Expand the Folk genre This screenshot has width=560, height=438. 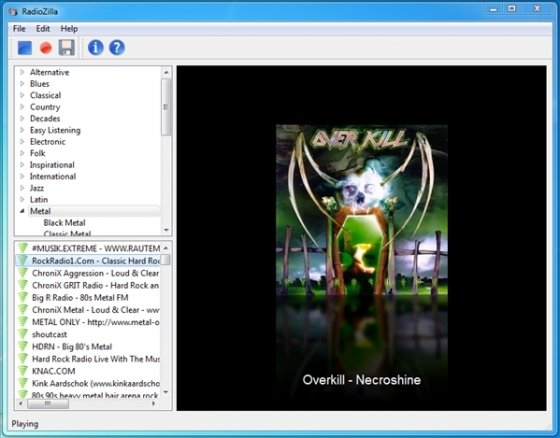click(22, 153)
